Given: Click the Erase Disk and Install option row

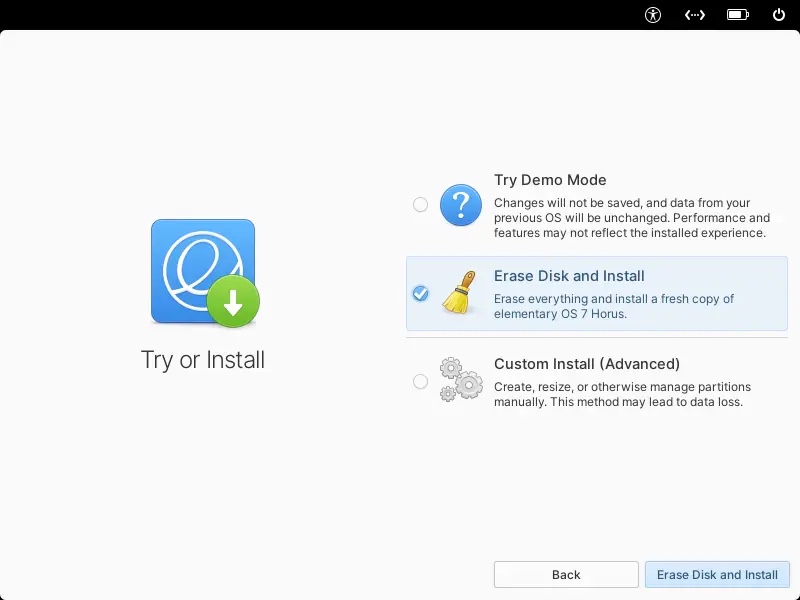Looking at the screenshot, I should [x=595, y=294].
